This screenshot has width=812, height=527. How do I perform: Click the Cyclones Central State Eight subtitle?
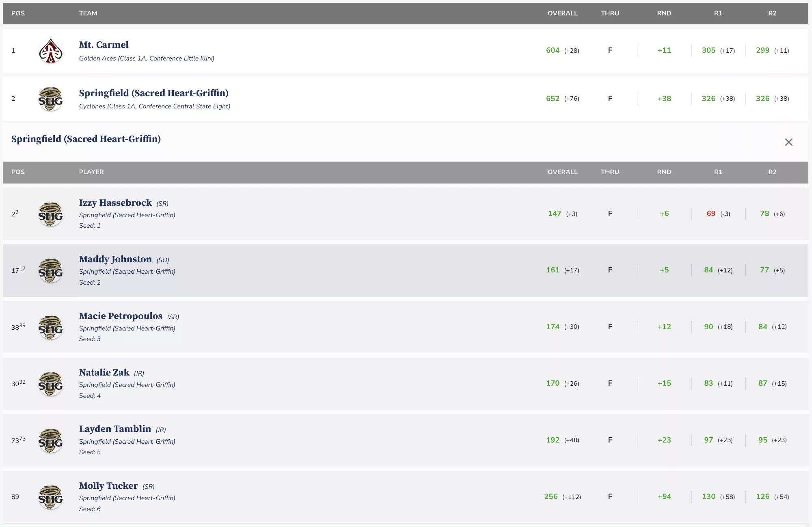pos(155,106)
